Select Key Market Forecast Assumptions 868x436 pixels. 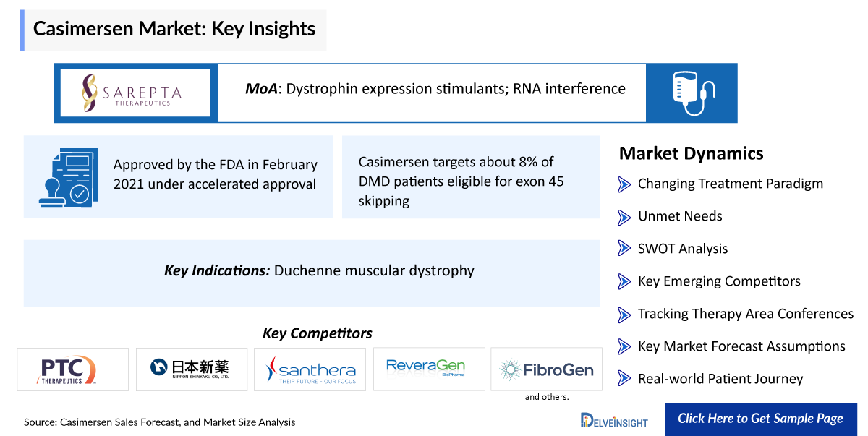coord(741,346)
